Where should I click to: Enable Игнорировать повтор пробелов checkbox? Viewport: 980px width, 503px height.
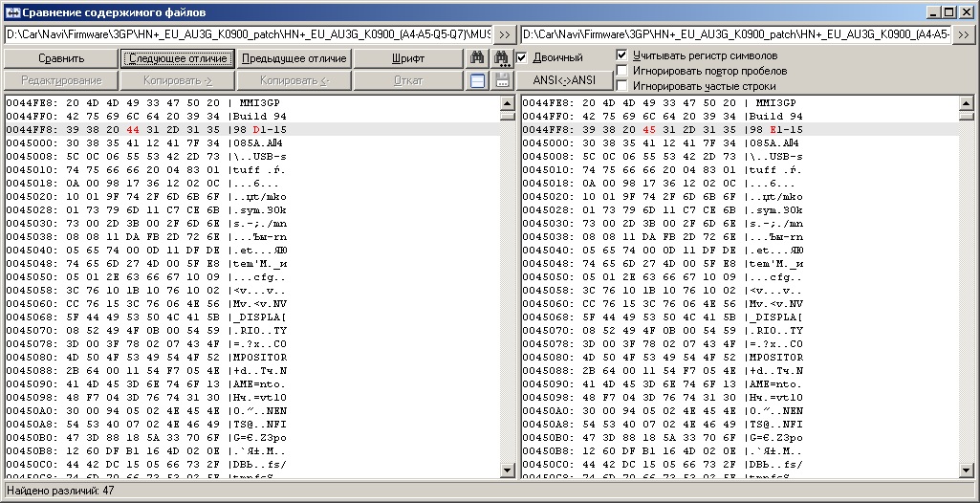click(622, 71)
